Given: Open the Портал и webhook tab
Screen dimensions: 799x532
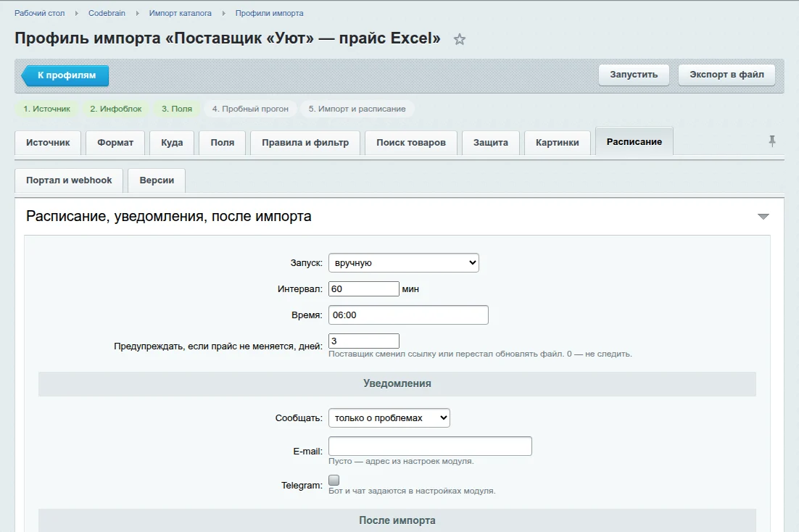Looking at the screenshot, I should (x=69, y=180).
